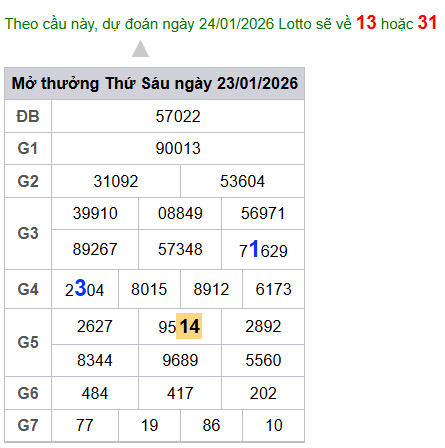Click the G3 row label
This screenshot has width=445, height=448.
click(28, 233)
